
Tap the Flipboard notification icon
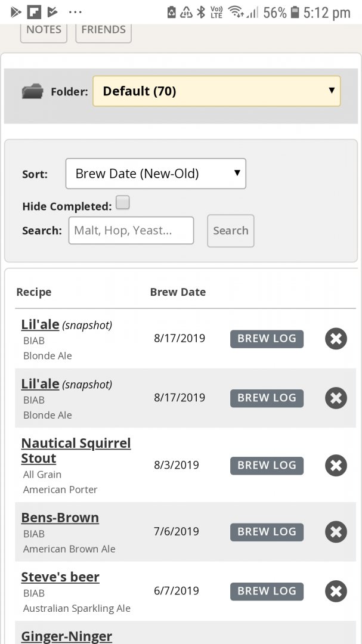34,13
